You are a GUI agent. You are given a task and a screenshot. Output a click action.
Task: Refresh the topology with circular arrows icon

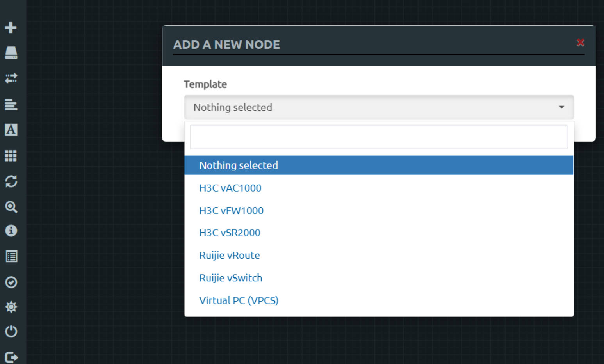point(11,181)
